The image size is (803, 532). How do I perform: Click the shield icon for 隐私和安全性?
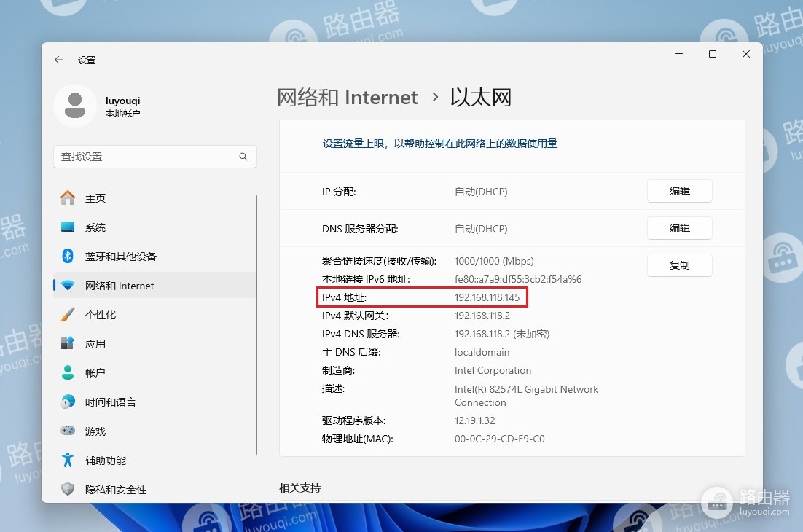[68, 489]
